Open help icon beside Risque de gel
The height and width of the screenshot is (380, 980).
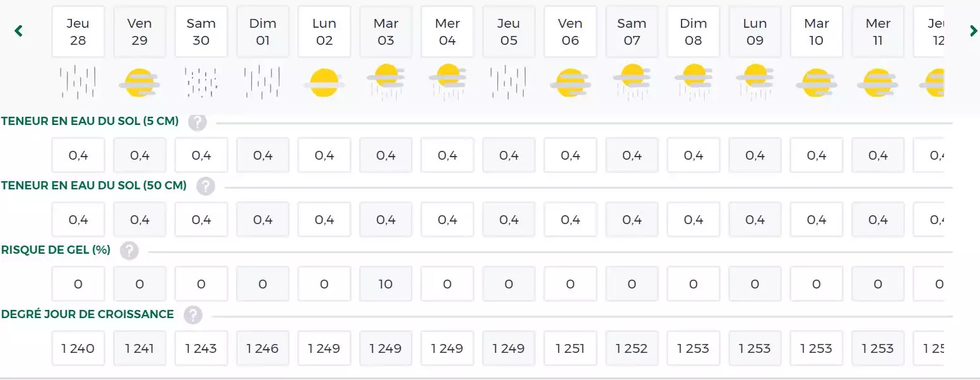pyautogui.click(x=129, y=251)
